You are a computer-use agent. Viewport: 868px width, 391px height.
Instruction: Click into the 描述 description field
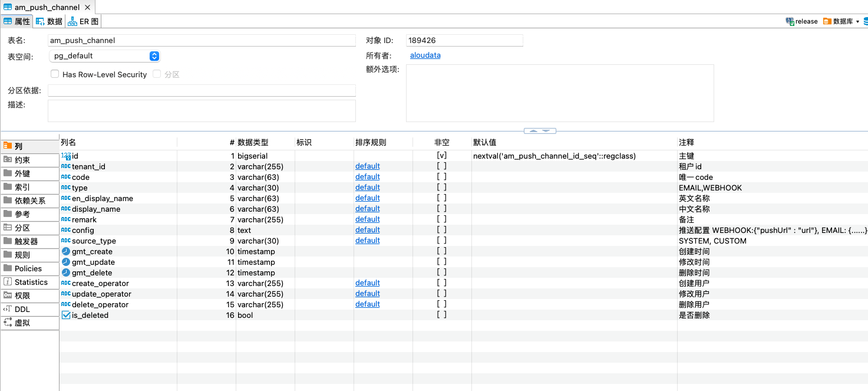(202, 110)
